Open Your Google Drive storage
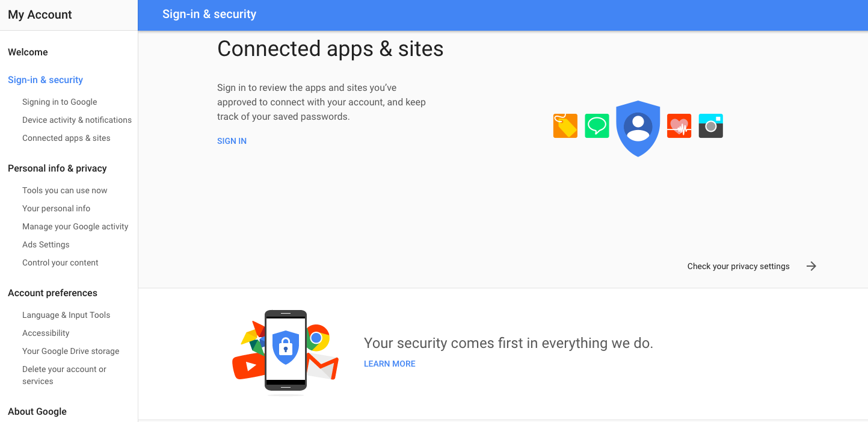The image size is (868, 422). point(70,352)
